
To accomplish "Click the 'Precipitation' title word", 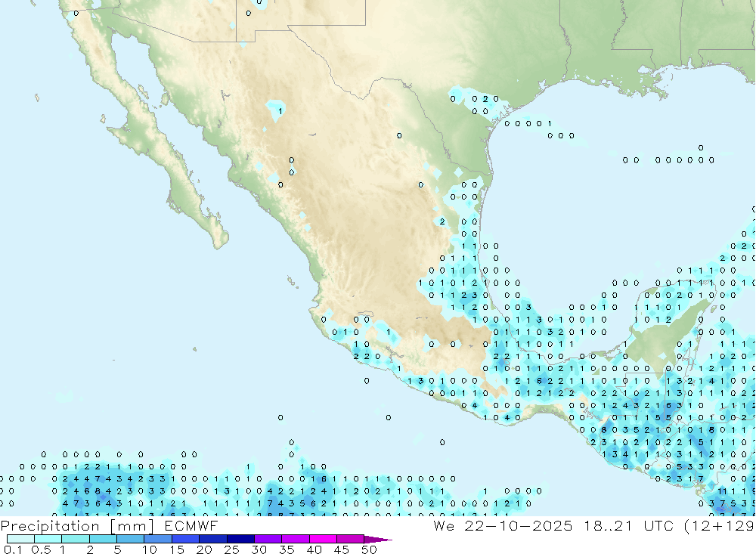I will click(50, 526).
